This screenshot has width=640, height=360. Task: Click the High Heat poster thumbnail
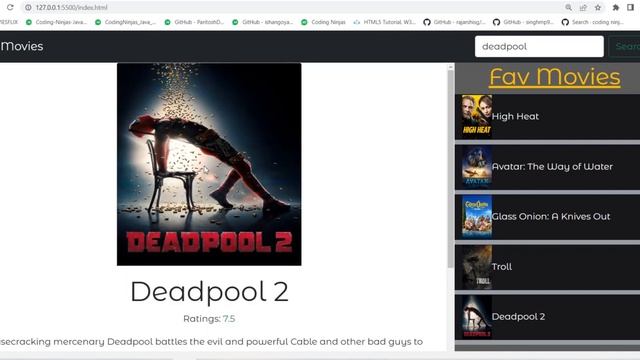tap(477, 117)
